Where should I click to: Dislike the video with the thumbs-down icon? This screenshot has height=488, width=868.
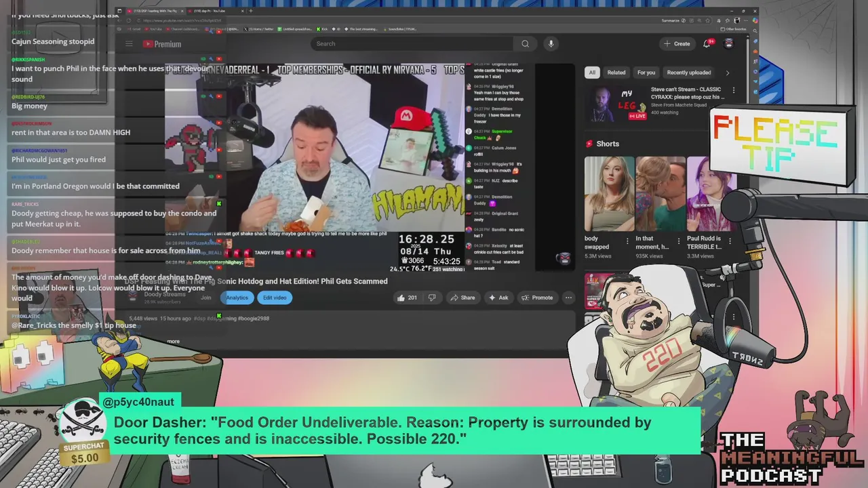coord(432,298)
